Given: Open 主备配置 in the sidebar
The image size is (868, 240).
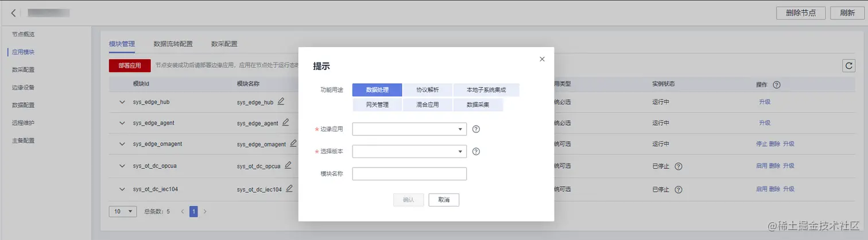Looking at the screenshot, I should (23, 141).
